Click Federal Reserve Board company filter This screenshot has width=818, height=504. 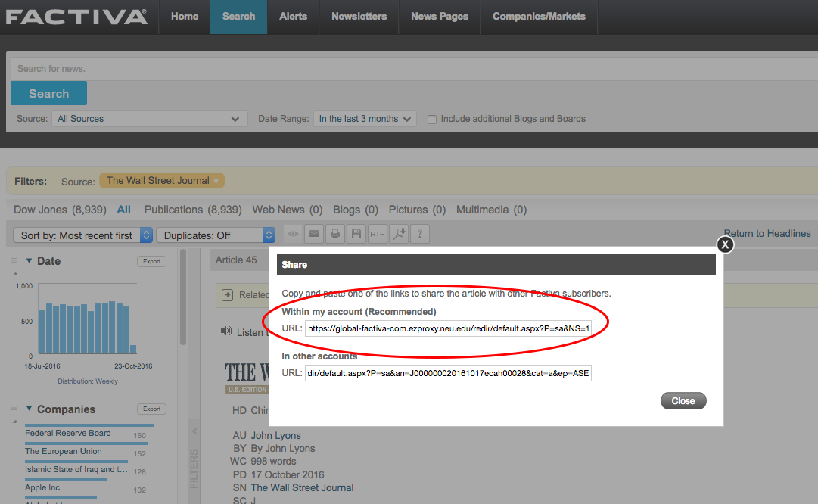pos(68,433)
